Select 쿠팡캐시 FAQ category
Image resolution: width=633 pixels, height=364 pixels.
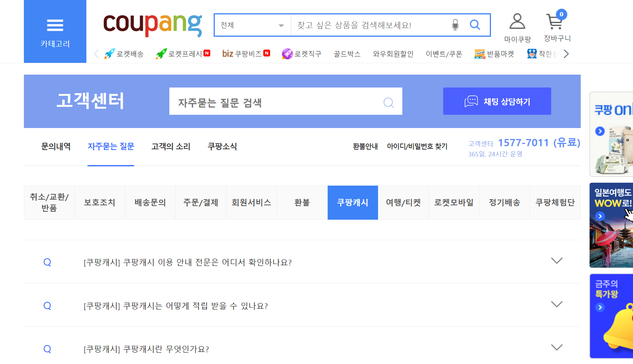tap(353, 203)
